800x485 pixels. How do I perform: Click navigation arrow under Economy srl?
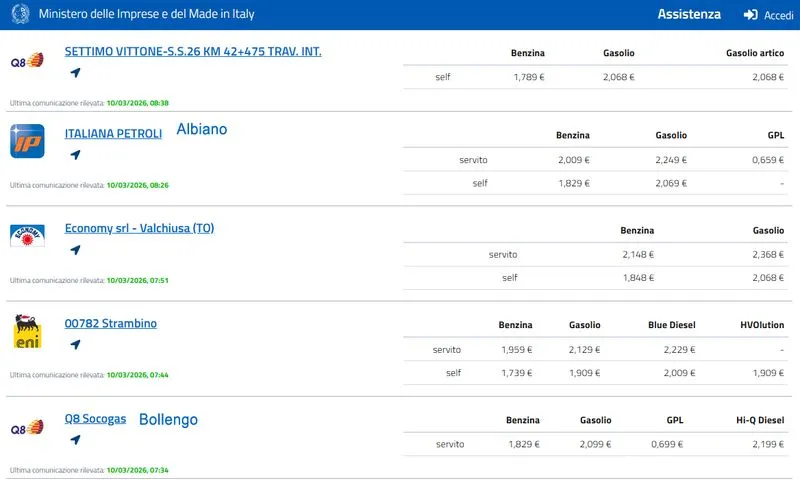tap(75, 250)
